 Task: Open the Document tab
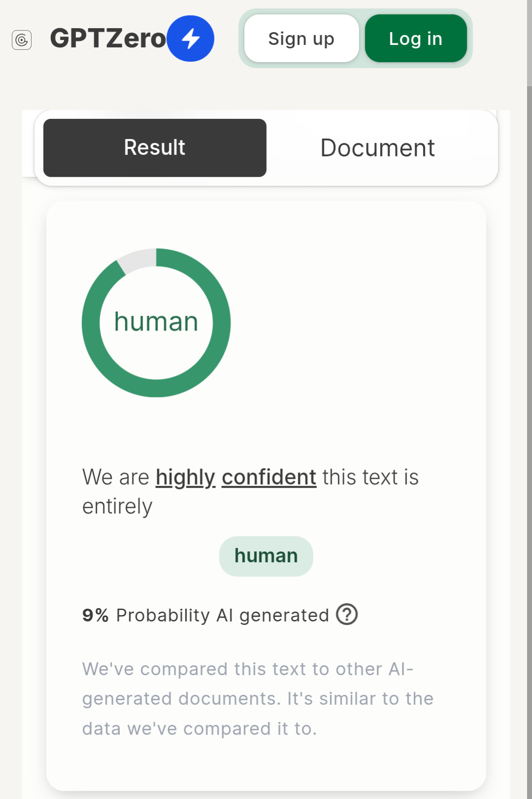(378, 147)
